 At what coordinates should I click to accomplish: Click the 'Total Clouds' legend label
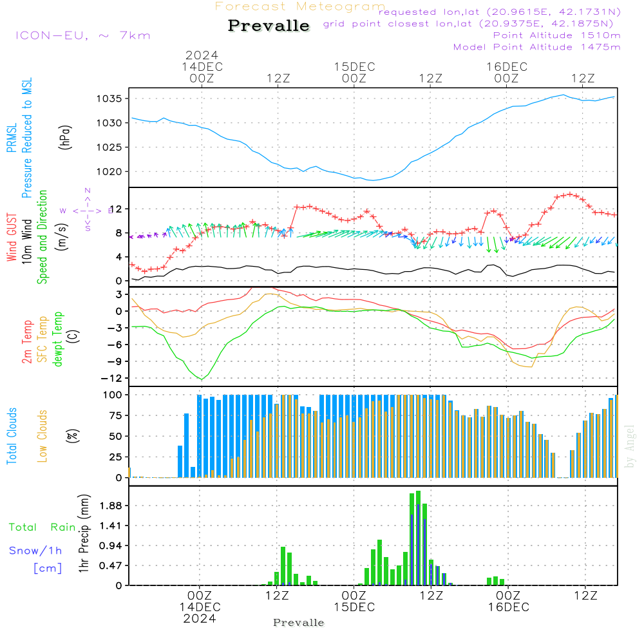pyautogui.click(x=12, y=436)
